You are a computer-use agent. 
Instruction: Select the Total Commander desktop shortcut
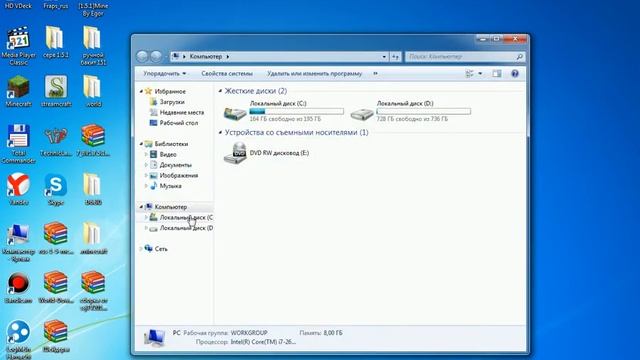point(18,144)
